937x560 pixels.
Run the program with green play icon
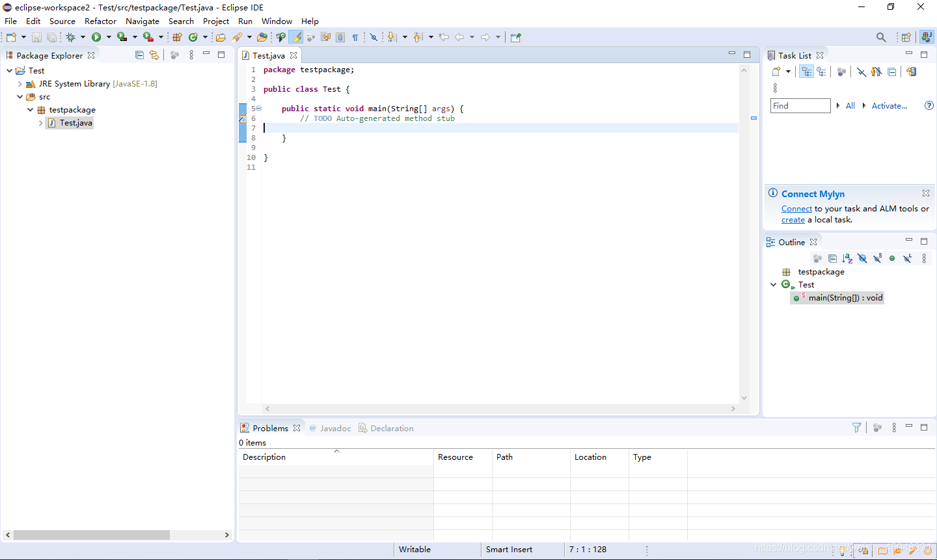coord(96,37)
